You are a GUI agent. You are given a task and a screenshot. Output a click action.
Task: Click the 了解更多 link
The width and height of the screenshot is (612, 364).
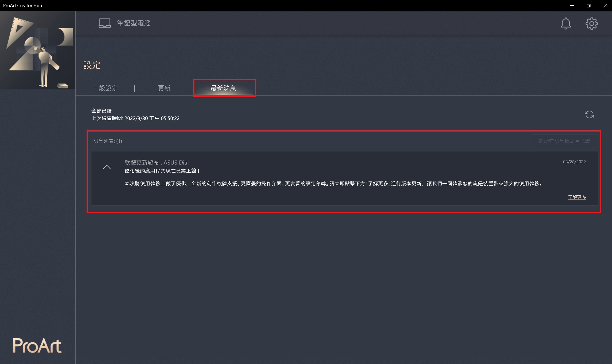577,197
